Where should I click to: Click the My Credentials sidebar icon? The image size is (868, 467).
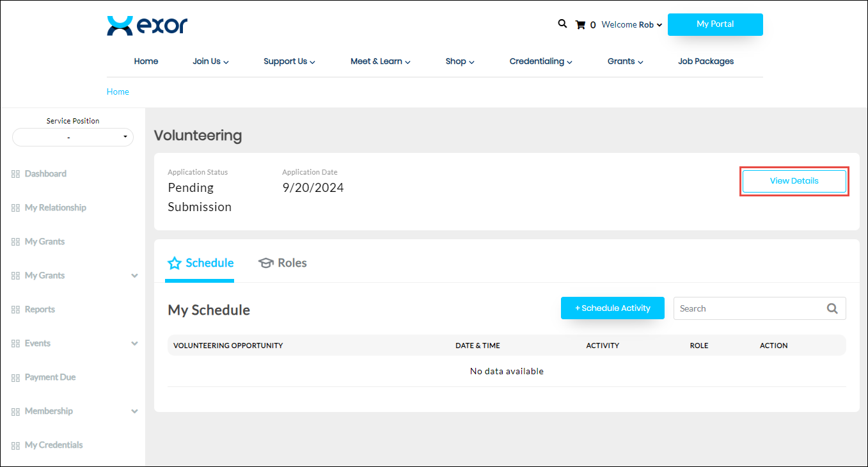[x=15, y=445]
